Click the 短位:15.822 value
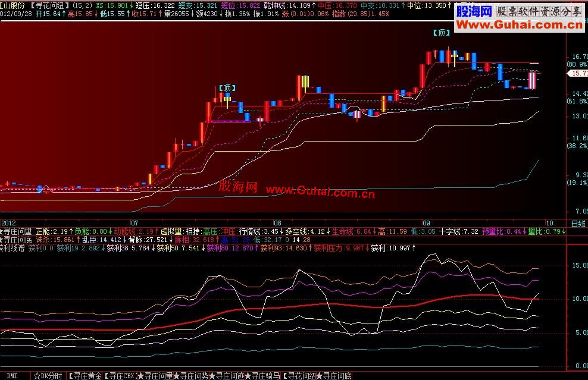The height and width of the screenshot is (380, 588). pos(240,5)
